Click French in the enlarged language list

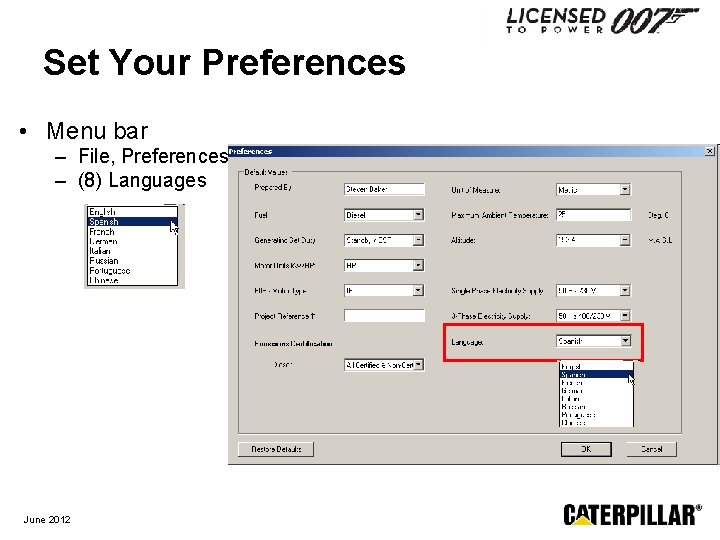[132, 232]
